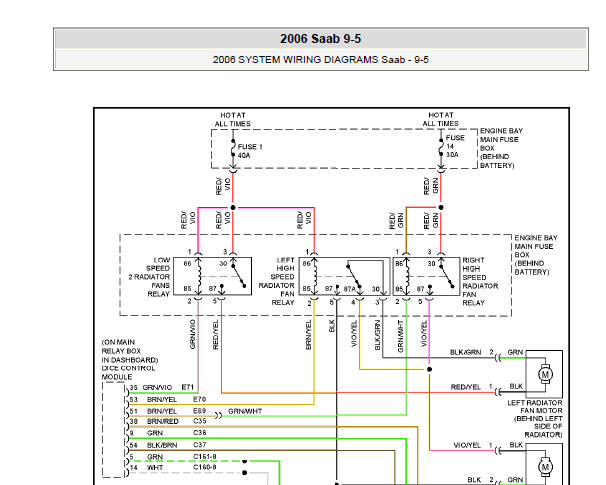Viewport: 606px width, 485px height.
Task: Click the '2006 Saab 9-5' heading
Action: pos(320,39)
